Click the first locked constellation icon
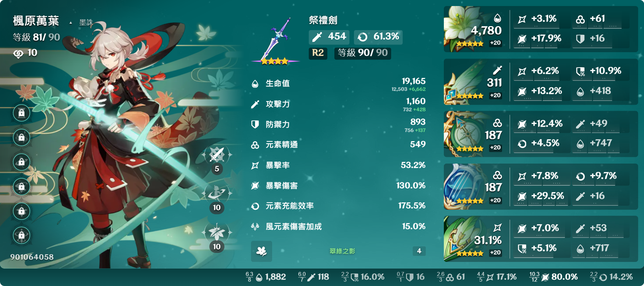 (x=21, y=113)
